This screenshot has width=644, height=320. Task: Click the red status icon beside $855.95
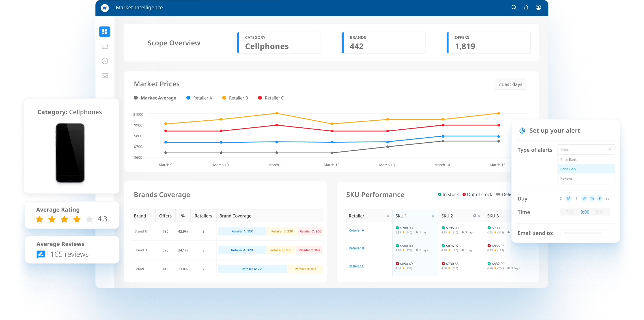coord(489,246)
